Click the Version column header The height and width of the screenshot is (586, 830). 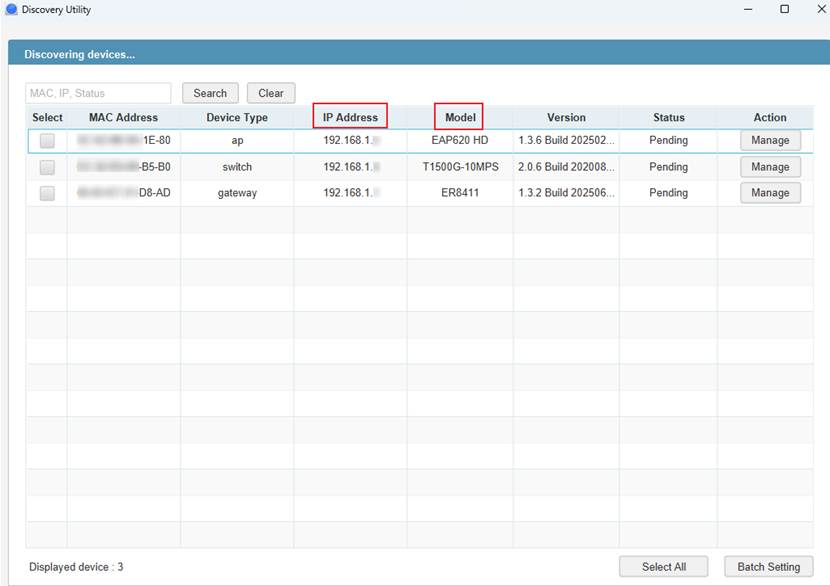(x=566, y=117)
